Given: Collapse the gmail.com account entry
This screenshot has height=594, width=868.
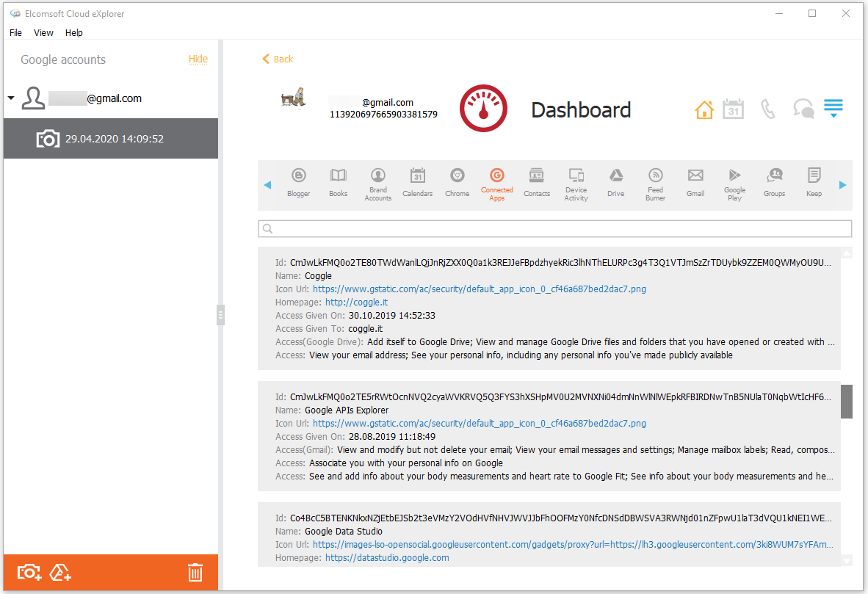Looking at the screenshot, I should coord(10,96).
